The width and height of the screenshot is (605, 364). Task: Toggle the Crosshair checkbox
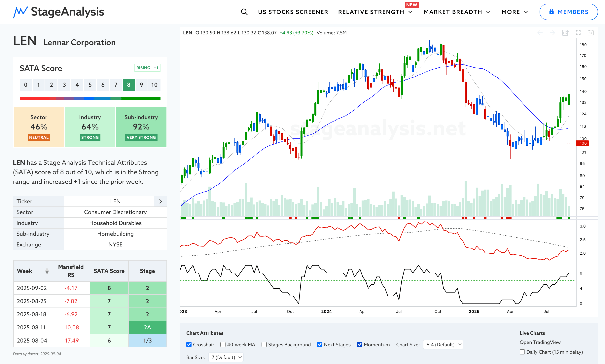click(189, 345)
